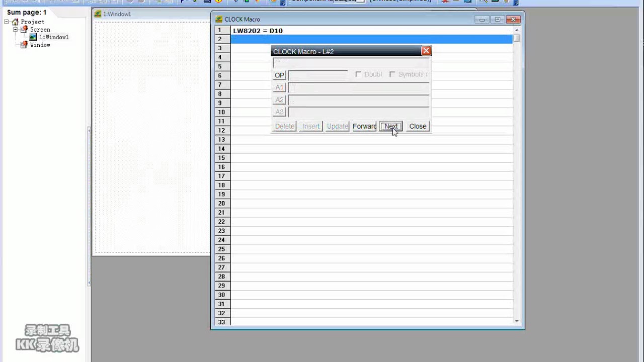Click the Project house icon in tree
644x362 pixels.
click(x=15, y=22)
